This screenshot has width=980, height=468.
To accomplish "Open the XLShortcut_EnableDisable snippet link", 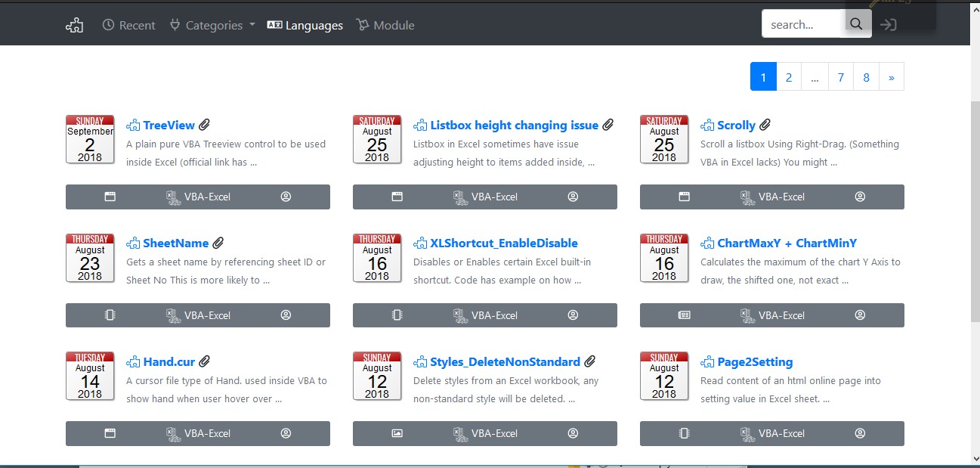I will point(503,243).
